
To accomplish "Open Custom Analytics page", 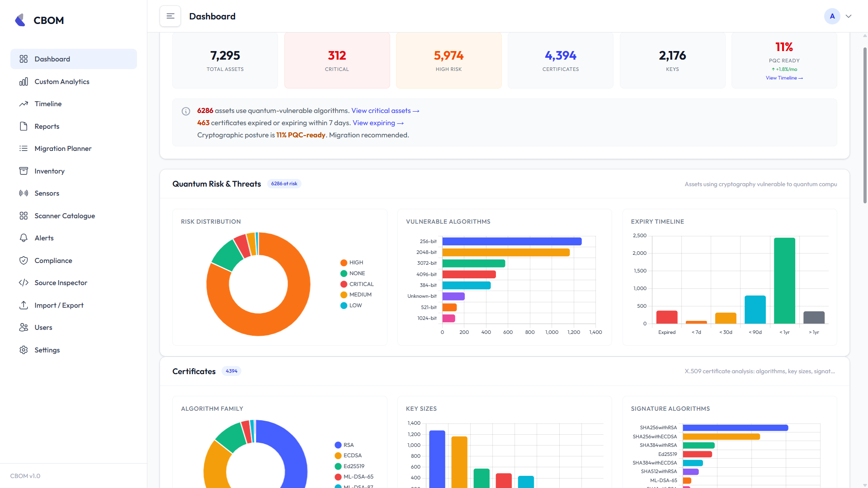I will click(x=74, y=82).
